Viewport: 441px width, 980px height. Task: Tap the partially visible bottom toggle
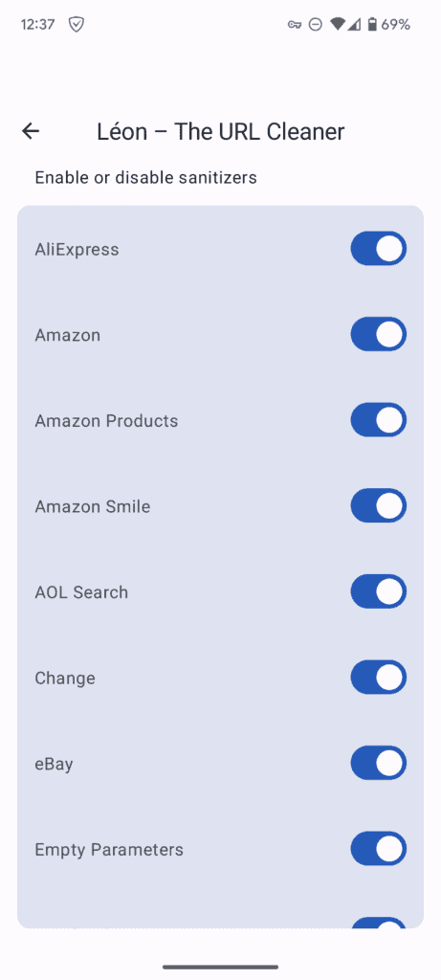coord(379,922)
